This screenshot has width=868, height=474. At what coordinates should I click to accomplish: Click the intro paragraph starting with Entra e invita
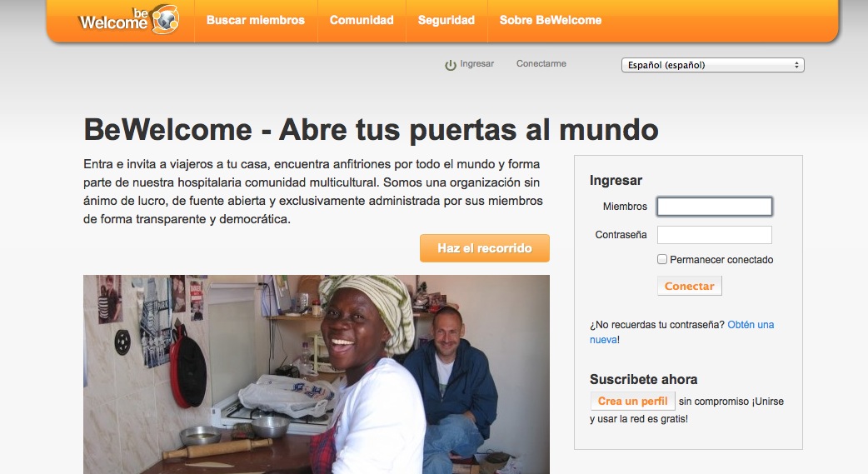[313, 192]
